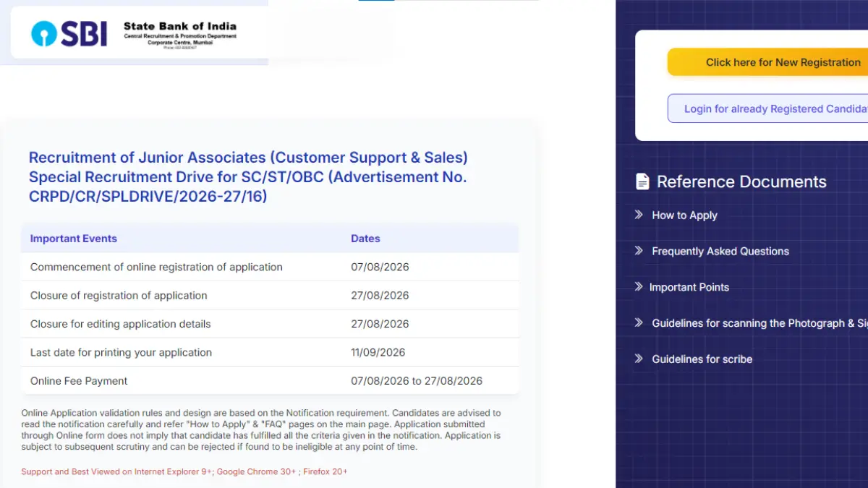Open the How to Apply link
This screenshot has height=488, width=868.
click(x=684, y=215)
